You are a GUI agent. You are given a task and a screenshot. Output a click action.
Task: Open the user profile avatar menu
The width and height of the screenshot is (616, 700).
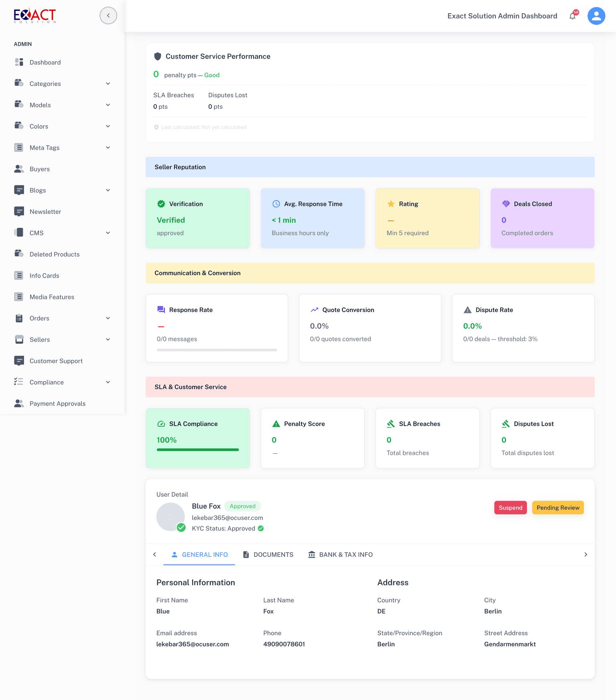click(596, 16)
